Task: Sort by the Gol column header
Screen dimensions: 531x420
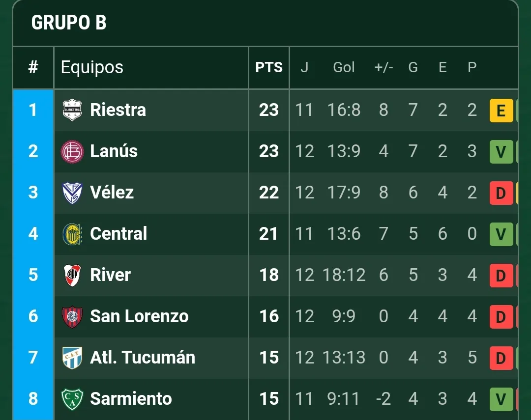Action: point(344,67)
